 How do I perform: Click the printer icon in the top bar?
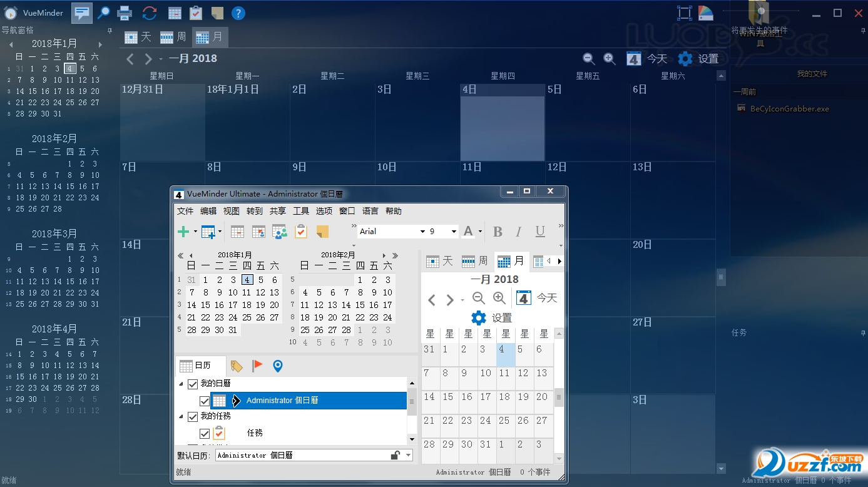125,12
